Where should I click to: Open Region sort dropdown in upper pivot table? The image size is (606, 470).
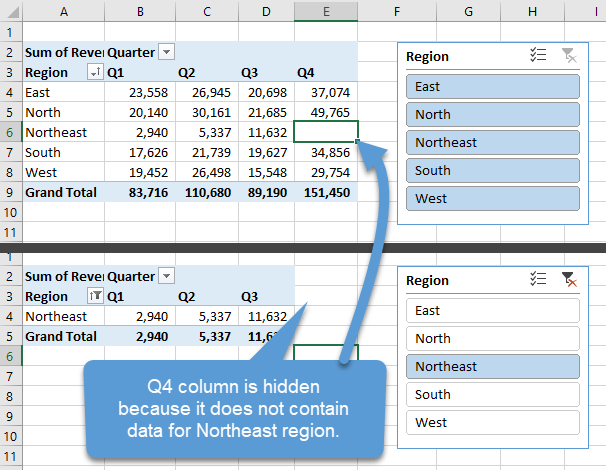tap(95, 72)
